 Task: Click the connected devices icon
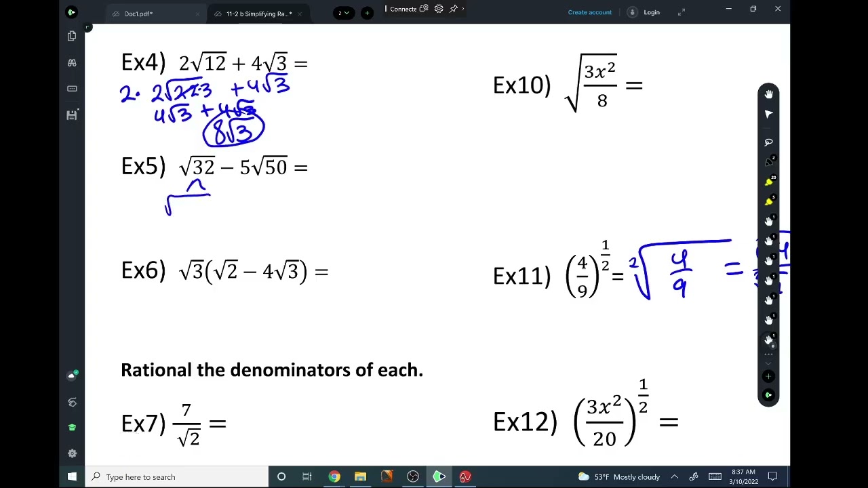point(424,9)
